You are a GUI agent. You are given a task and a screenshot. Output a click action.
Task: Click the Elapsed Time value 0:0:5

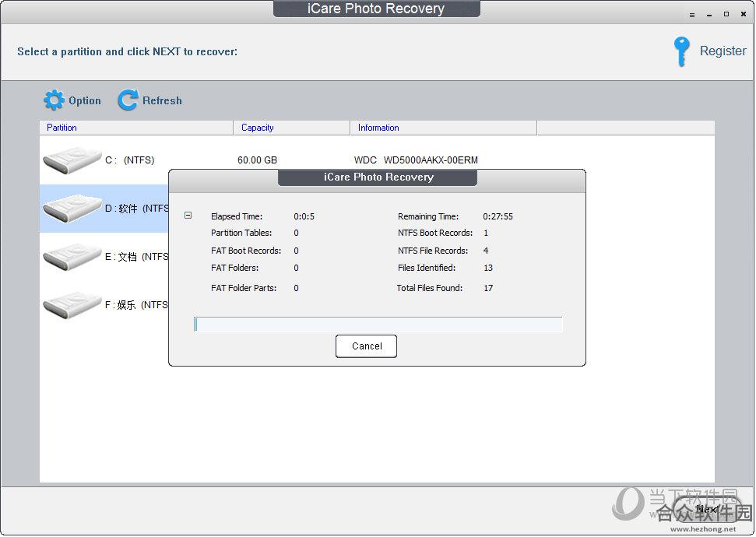(x=304, y=216)
